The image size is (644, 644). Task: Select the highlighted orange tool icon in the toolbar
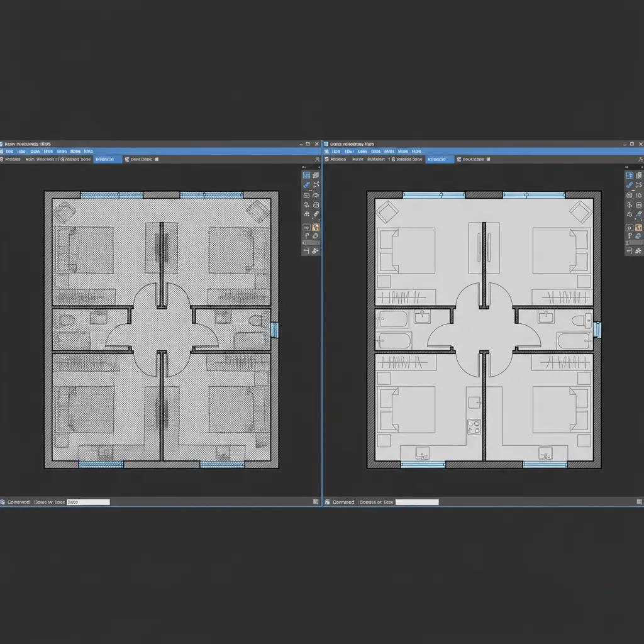pyautogui.click(x=316, y=227)
